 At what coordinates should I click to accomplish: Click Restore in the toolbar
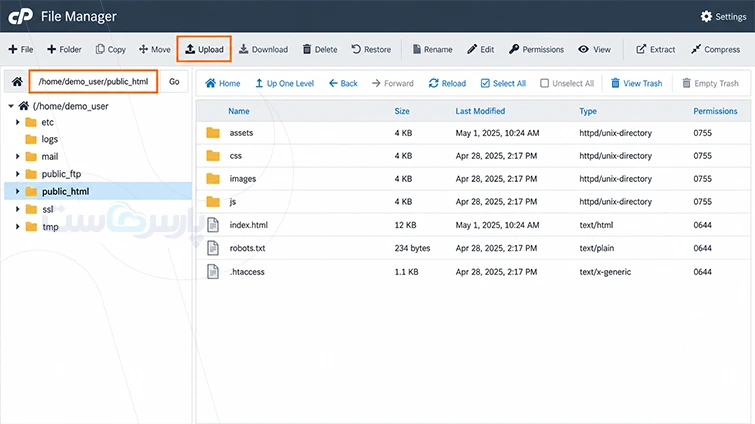point(371,49)
